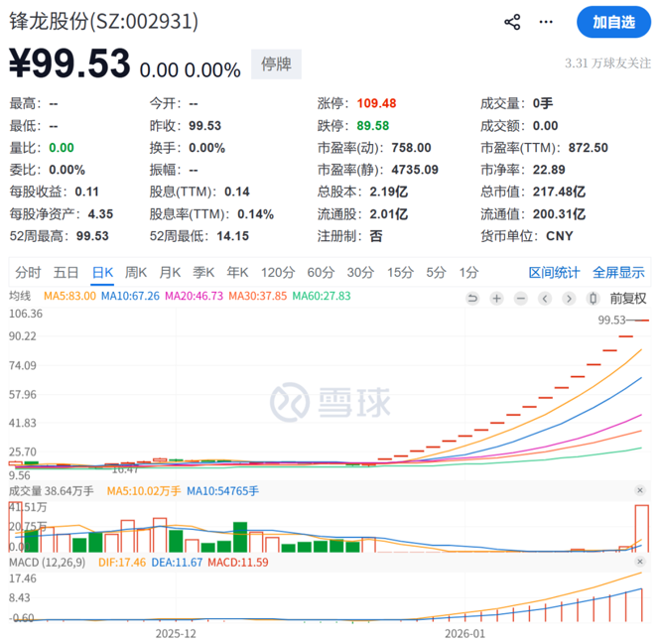Screen dimensions: 662x644
Task: Open the 前复权 adjustment dropdown
Action: (x=627, y=298)
